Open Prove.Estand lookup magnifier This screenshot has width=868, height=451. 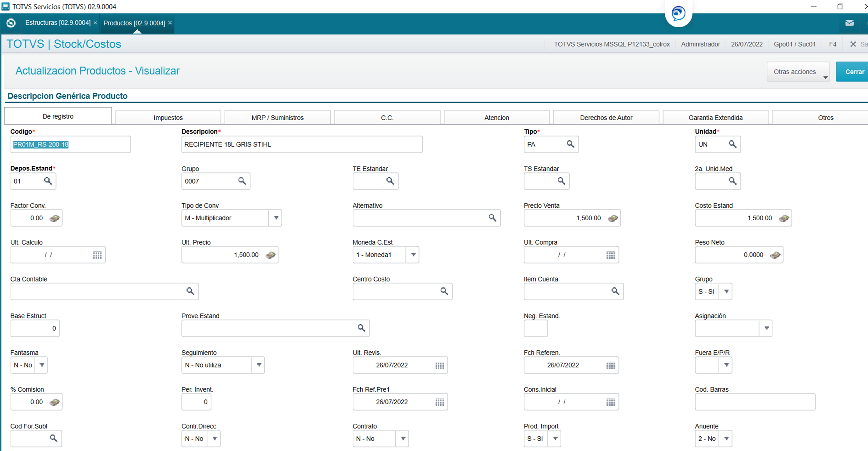click(361, 328)
